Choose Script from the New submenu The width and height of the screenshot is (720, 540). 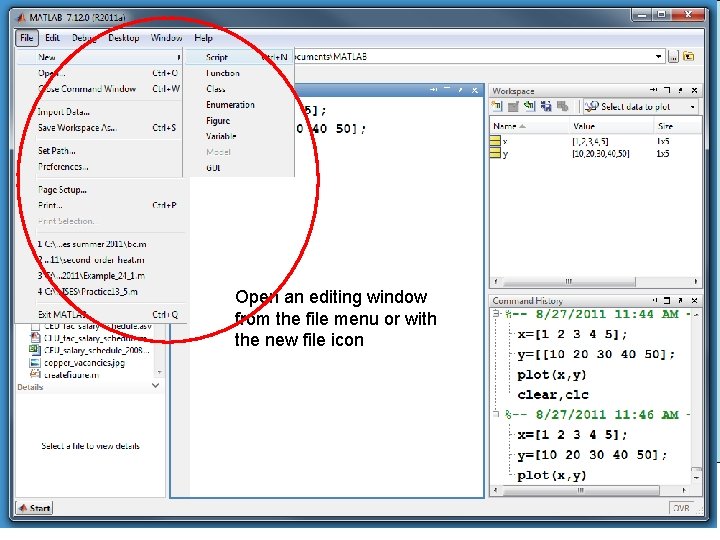pos(239,57)
